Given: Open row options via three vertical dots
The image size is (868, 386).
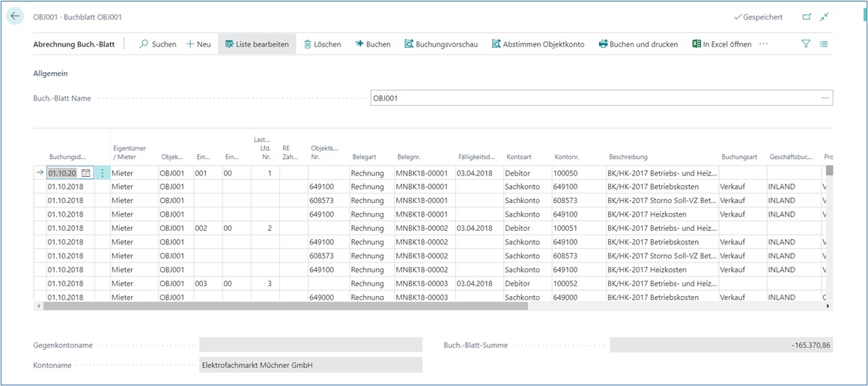Looking at the screenshot, I should pyautogui.click(x=103, y=172).
